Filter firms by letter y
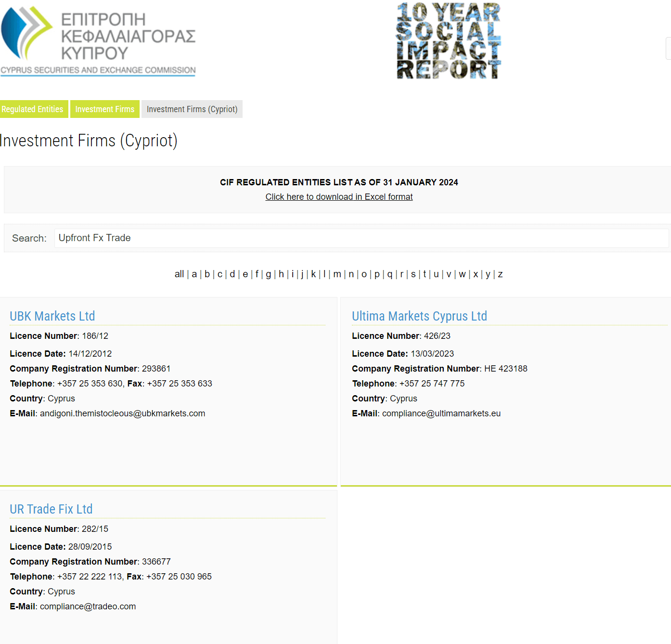Viewport: 671px width, 644px height. click(488, 274)
